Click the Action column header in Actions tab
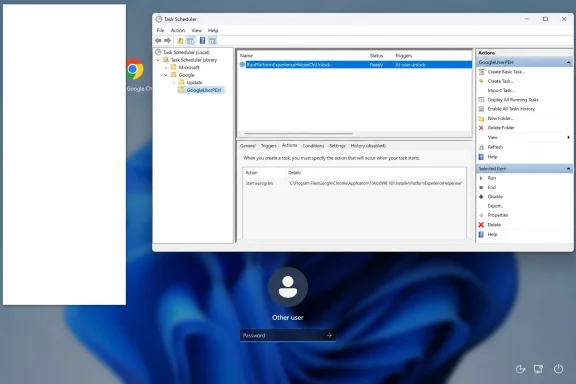Viewport: 576px width, 384px height. point(252,173)
